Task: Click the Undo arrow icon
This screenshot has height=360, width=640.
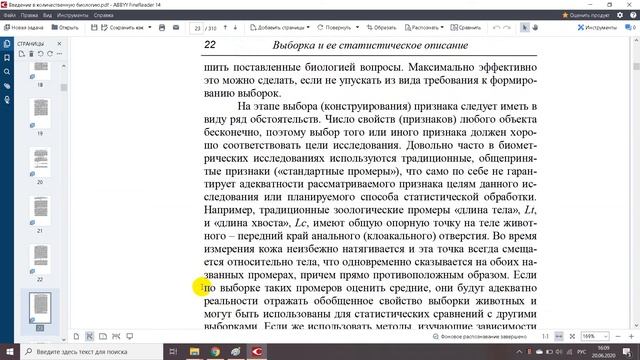Action: click(x=496, y=27)
